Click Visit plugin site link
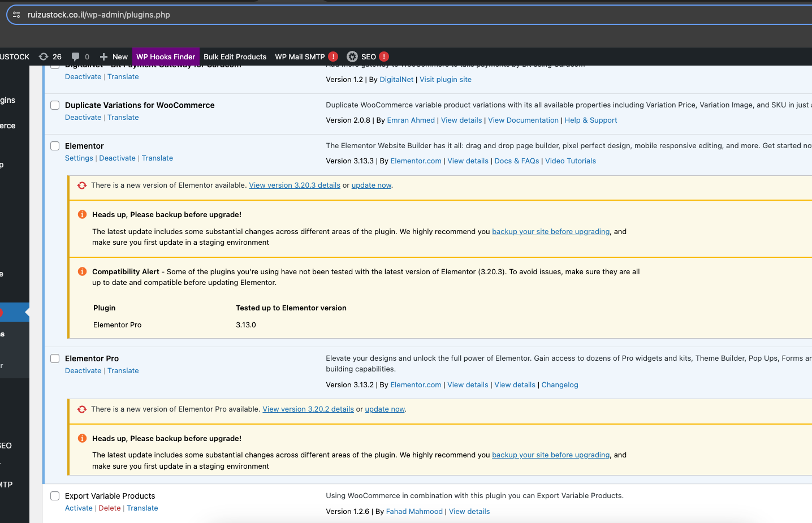Screen dimensions: 812x523 446,80
